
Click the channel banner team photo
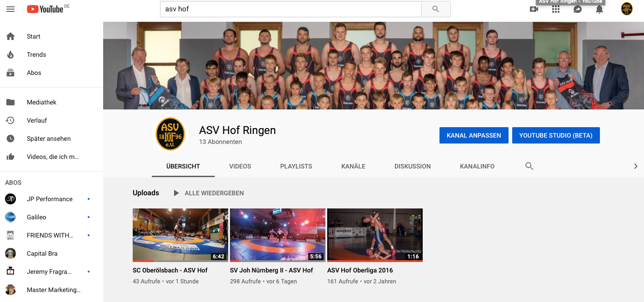point(374,66)
